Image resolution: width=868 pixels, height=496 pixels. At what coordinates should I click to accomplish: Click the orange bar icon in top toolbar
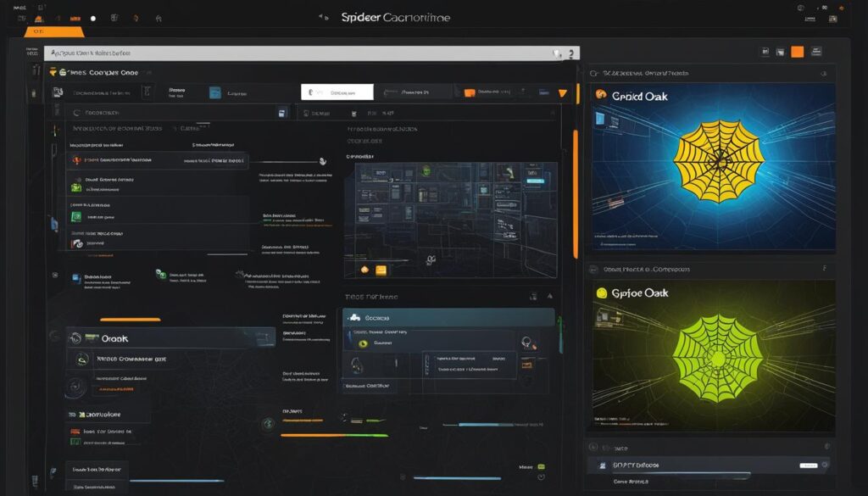(x=75, y=19)
